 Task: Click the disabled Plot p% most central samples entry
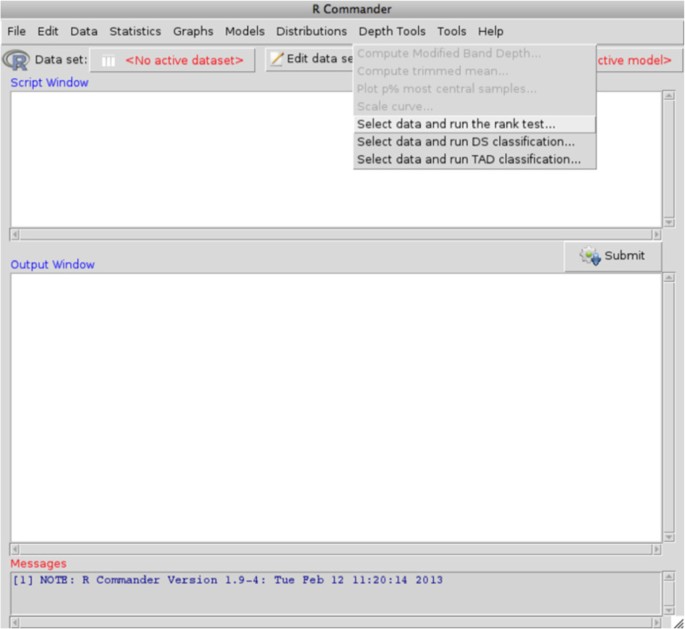point(474,89)
